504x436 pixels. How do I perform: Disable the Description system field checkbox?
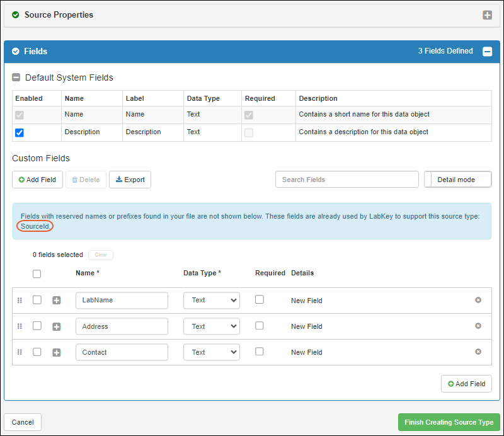tap(20, 132)
